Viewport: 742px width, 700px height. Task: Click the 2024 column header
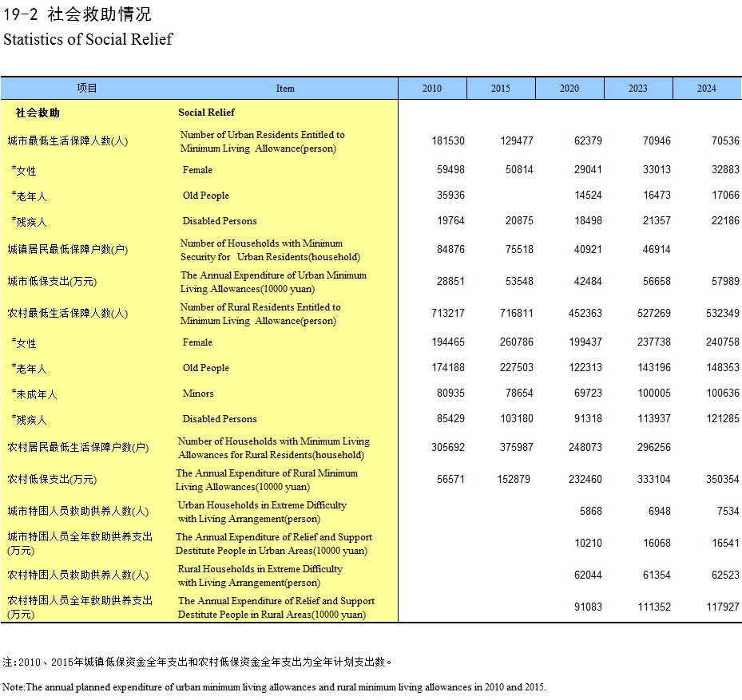point(707,89)
